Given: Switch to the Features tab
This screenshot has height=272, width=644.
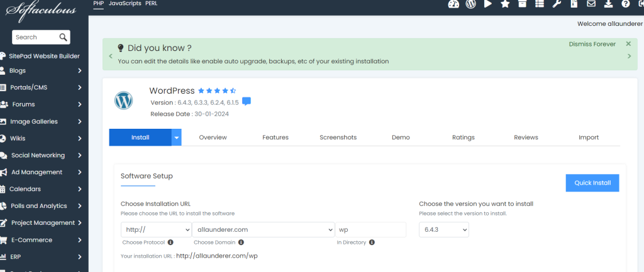Looking at the screenshot, I should (x=275, y=138).
